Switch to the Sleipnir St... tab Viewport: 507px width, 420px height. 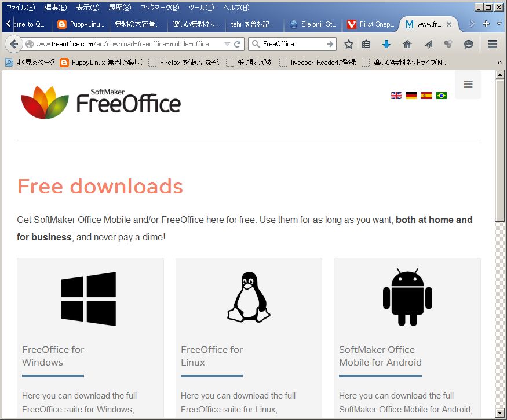pyautogui.click(x=313, y=24)
